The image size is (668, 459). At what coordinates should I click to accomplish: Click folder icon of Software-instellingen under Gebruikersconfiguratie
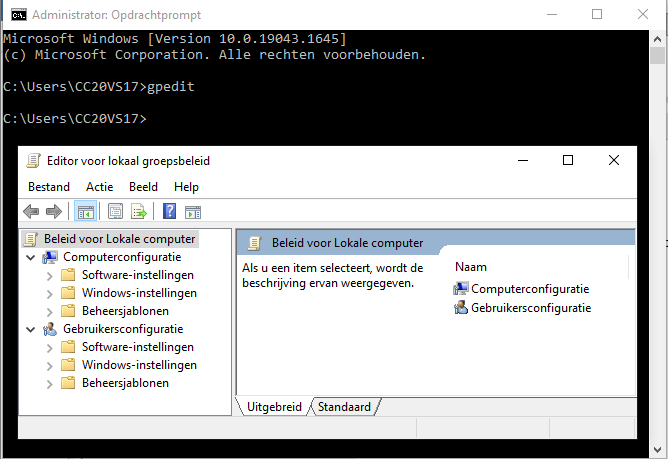tap(68, 347)
